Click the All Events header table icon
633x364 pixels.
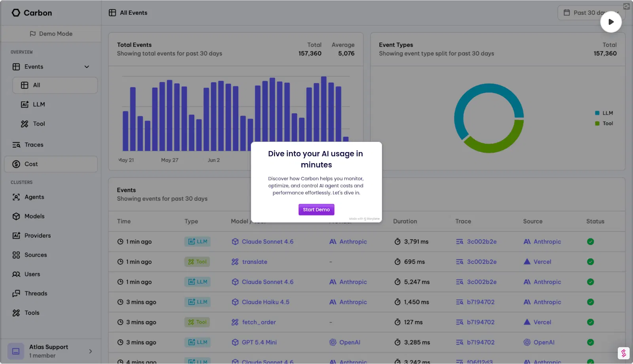pyautogui.click(x=112, y=13)
